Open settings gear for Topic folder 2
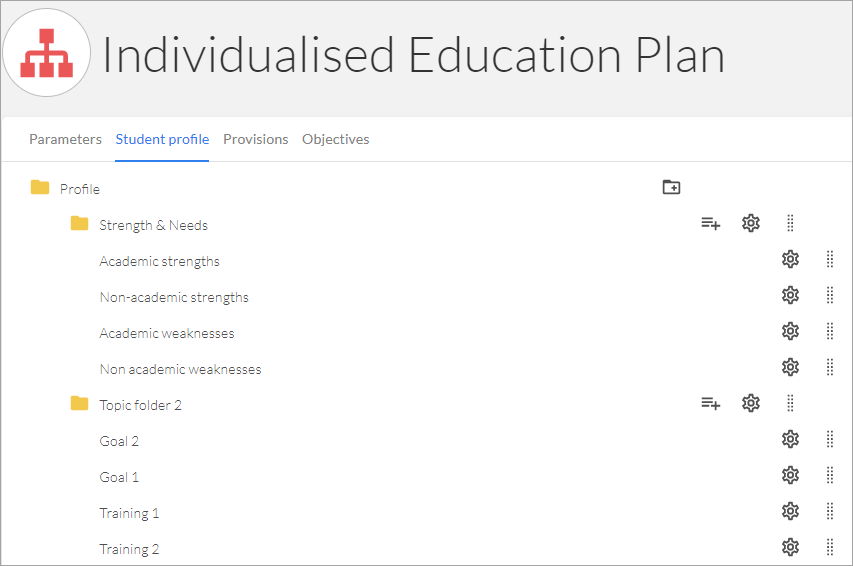Screen dimensions: 853x566 pos(751,403)
